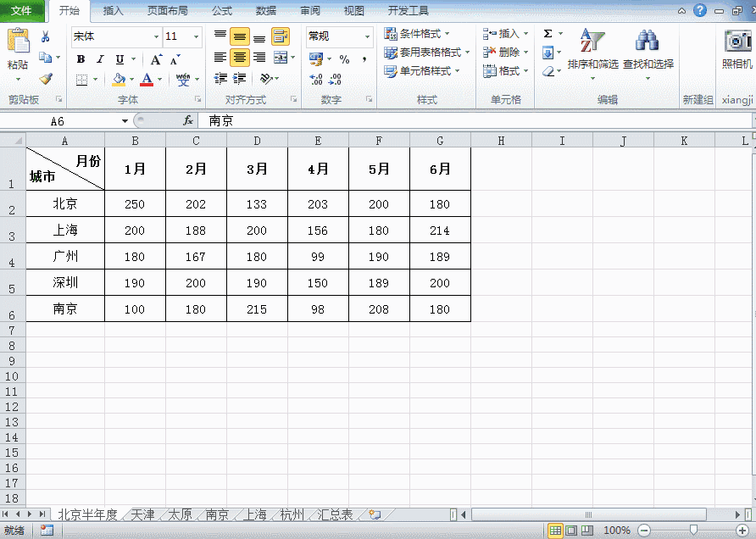The height and width of the screenshot is (539, 756).
Task: Align text right
Action: pos(259,58)
